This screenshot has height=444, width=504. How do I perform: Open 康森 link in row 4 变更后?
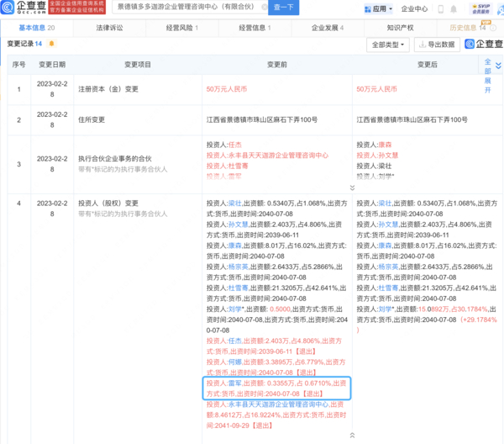(x=385, y=246)
